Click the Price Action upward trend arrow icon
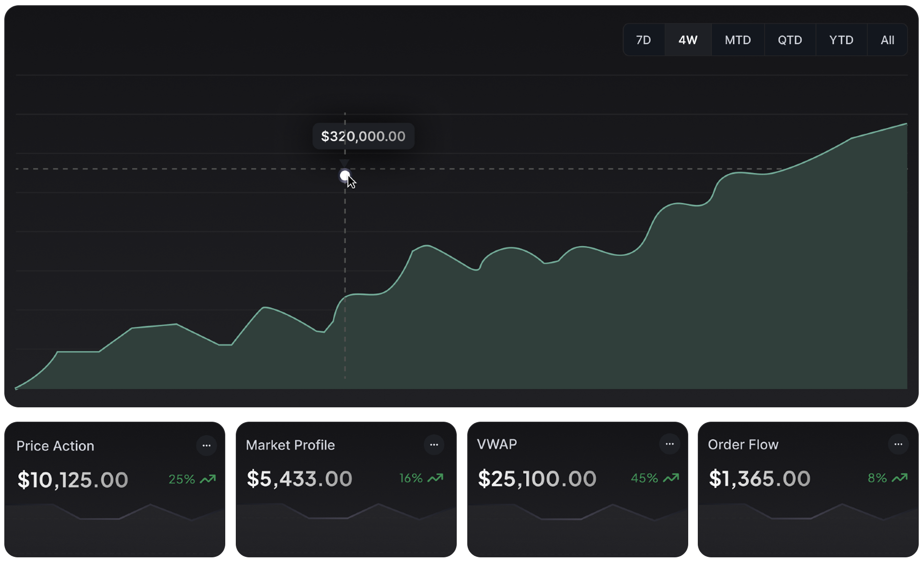924x565 pixels. (208, 478)
